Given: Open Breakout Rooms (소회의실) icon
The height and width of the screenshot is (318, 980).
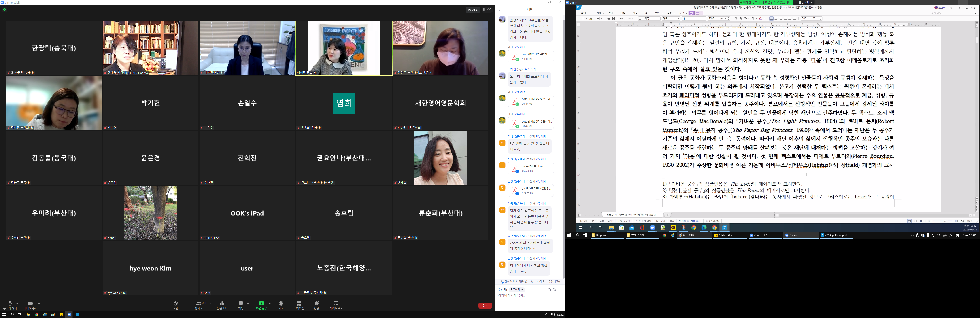Looking at the screenshot, I should click(299, 304).
